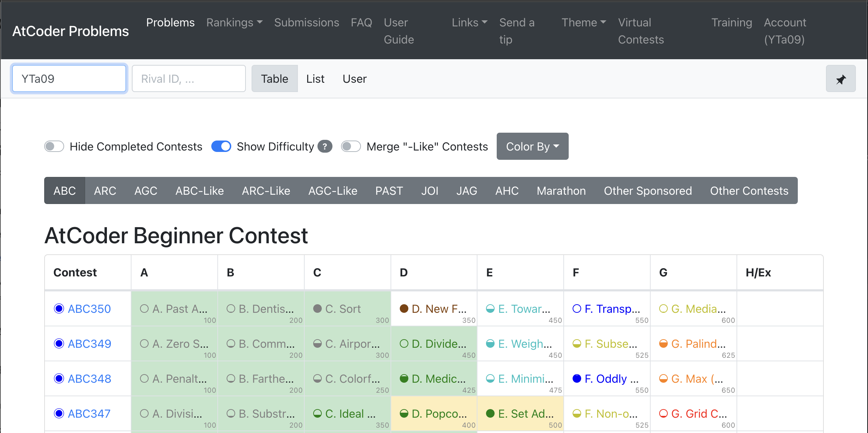Open the Color By dropdown
This screenshot has height=433, width=868.
tap(532, 147)
